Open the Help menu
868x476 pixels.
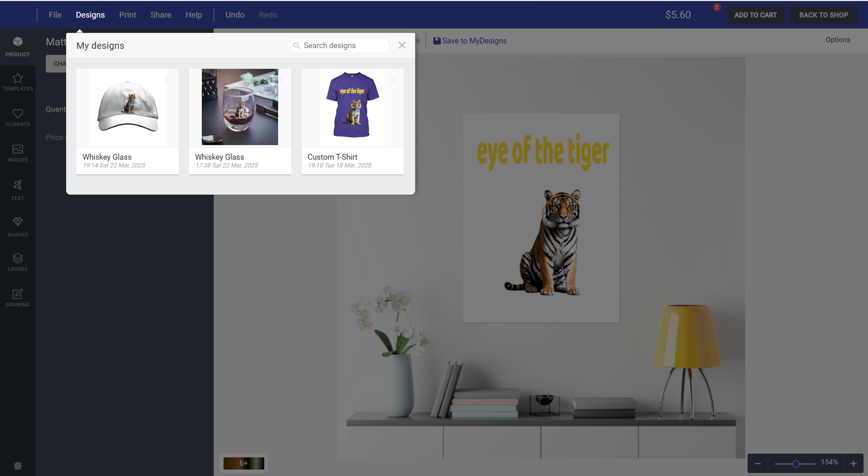pyautogui.click(x=193, y=15)
